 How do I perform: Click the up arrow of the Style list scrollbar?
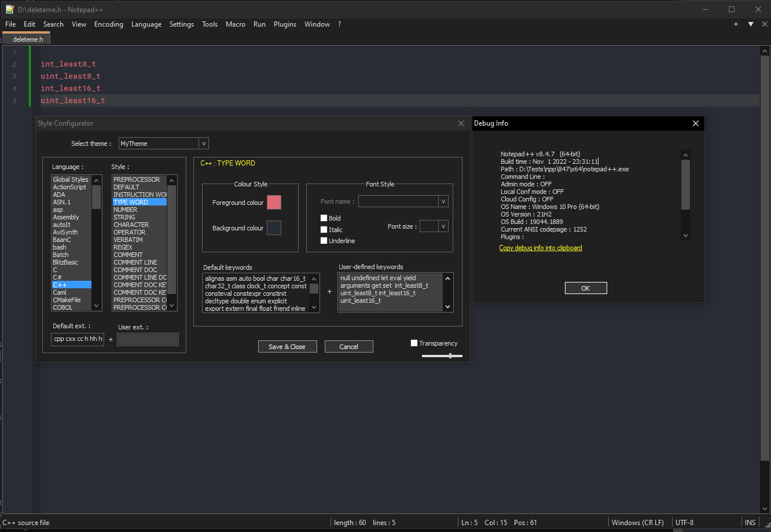tap(172, 179)
